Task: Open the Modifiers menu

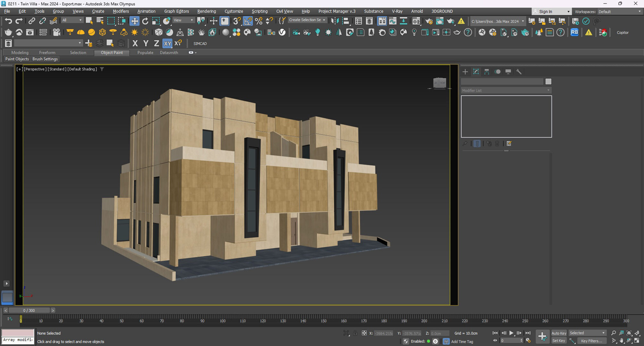Action: click(x=121, y=11)
